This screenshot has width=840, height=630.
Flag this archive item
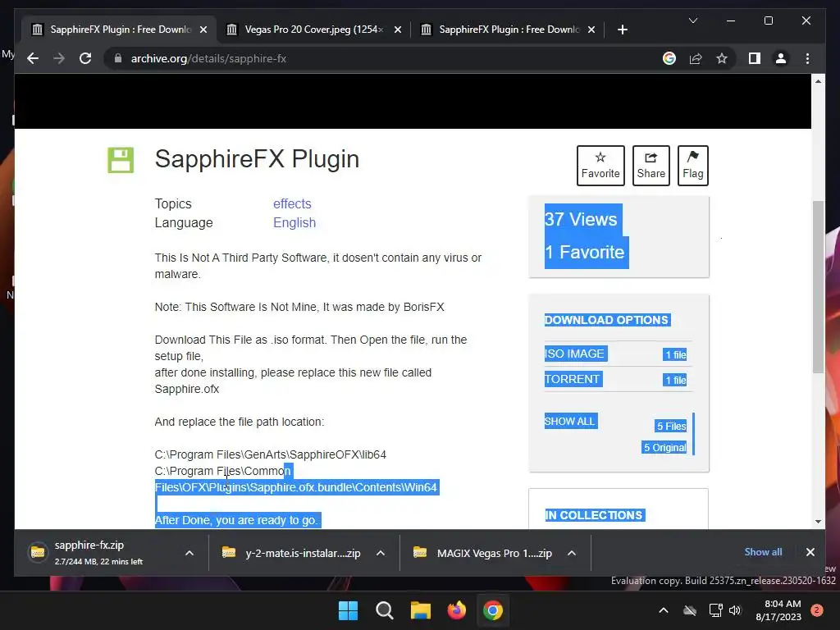[x=692, y=166]
